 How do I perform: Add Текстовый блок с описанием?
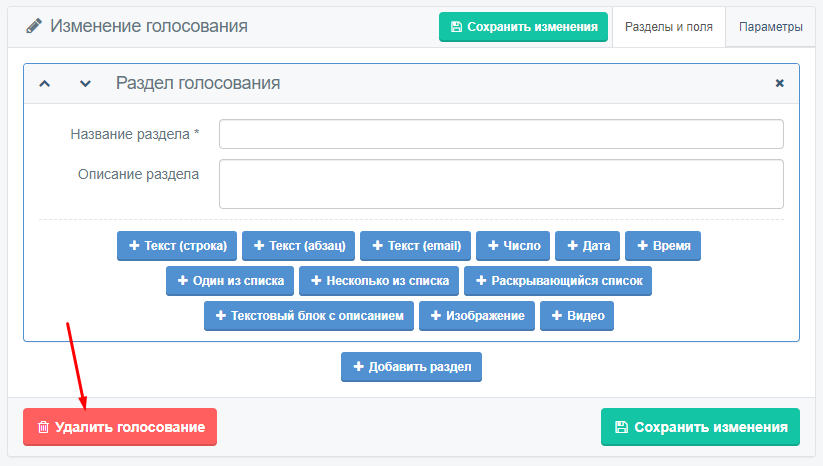[309, 316]
